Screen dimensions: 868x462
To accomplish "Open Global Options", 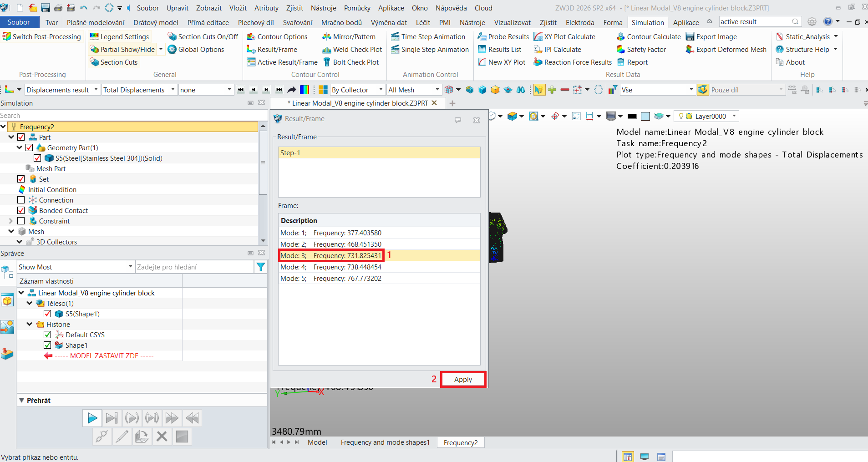I will pyautogui.click(x=196, y=50).
